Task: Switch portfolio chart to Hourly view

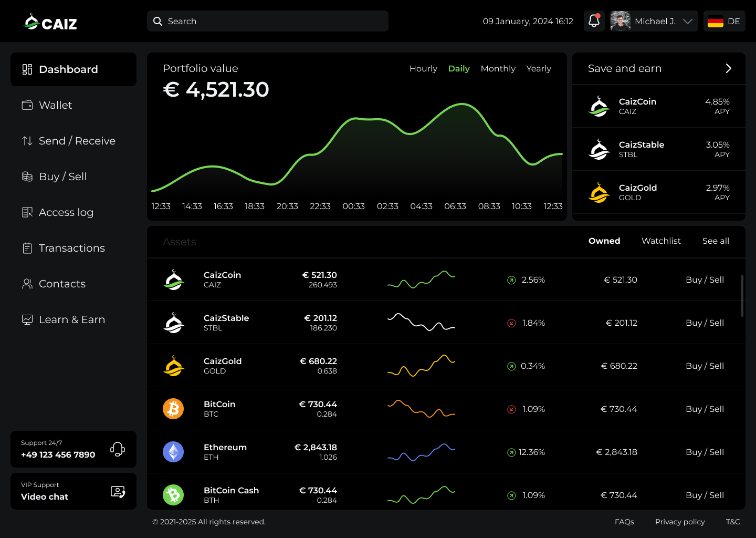Action: click(423, 68)
